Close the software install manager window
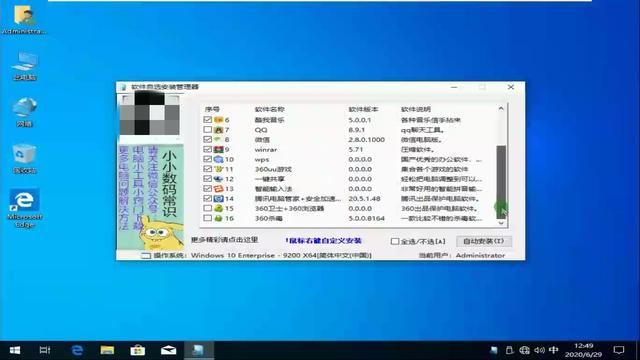The width and height of the screenshot is (640, 360). [x=511, y=87]
